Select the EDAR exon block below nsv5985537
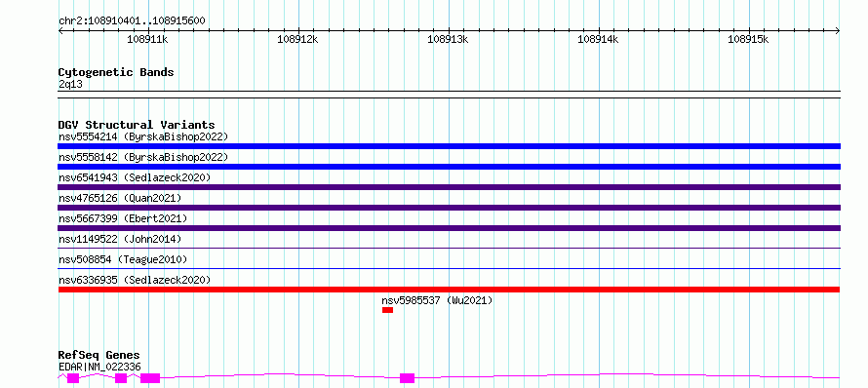This screenshot has width=868, height=388. click(x=407, y=378)
